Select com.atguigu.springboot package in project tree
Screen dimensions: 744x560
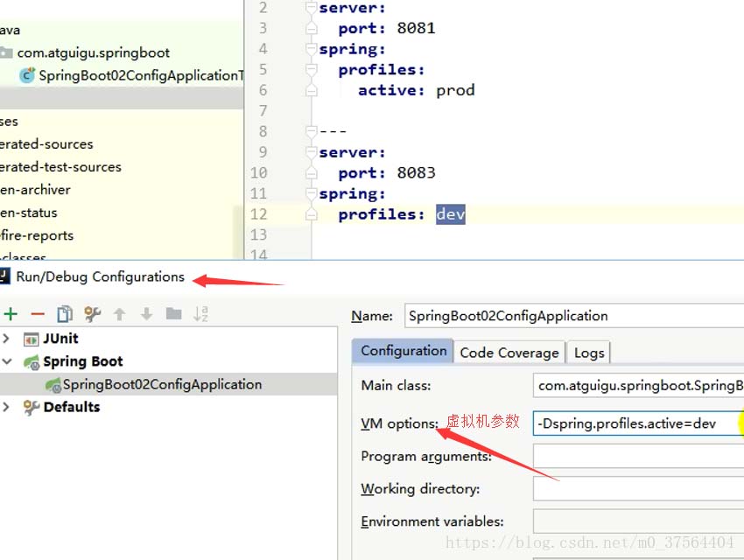pos(93,52)
